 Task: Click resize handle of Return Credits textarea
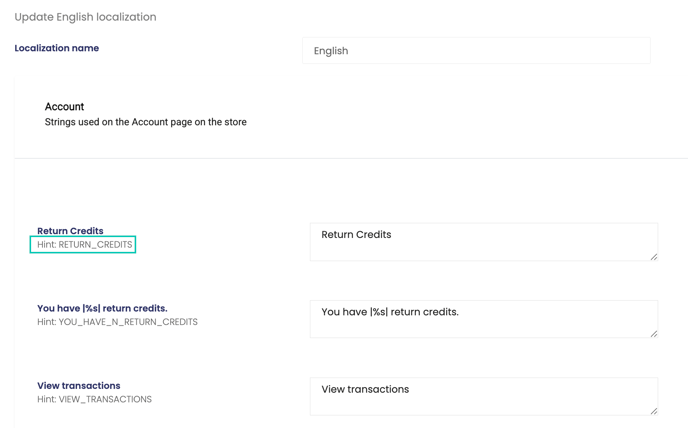tap(654, 257)
